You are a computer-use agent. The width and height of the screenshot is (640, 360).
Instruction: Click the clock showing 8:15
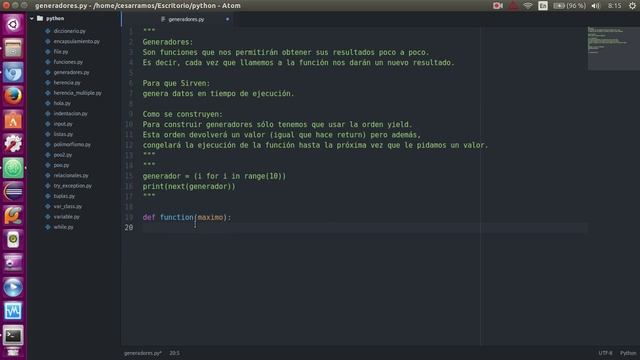tap(615, 6)
